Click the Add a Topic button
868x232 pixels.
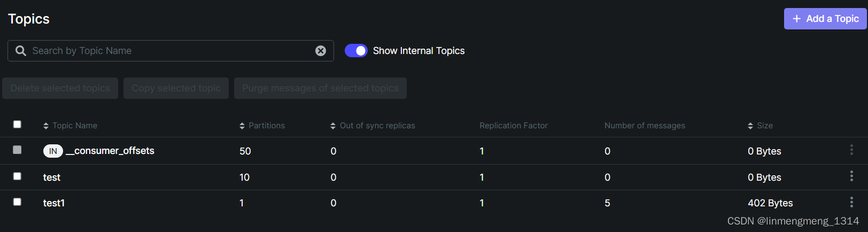pos(825,19)
